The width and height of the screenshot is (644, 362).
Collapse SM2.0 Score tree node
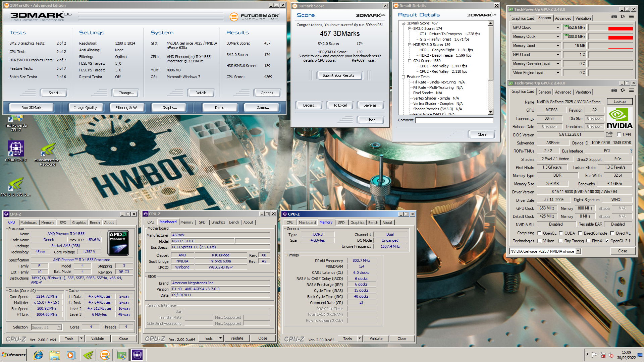(x=410, y=28)
